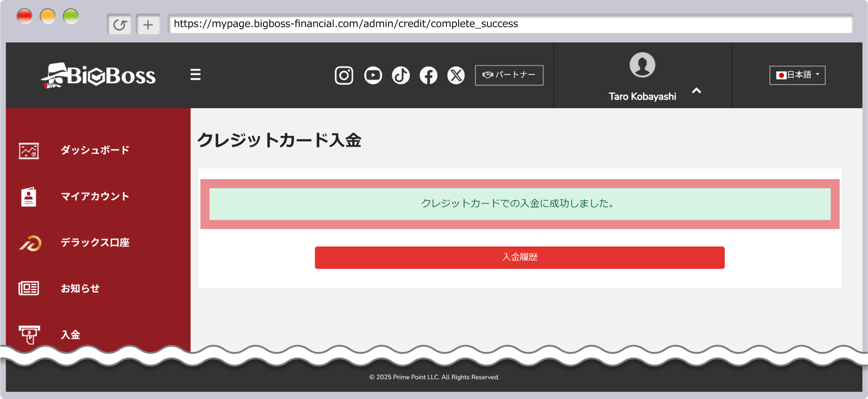Open the BigBoss Instagram page icon
The height and width of the screenshot is (399, 868).
pos(344,75)
